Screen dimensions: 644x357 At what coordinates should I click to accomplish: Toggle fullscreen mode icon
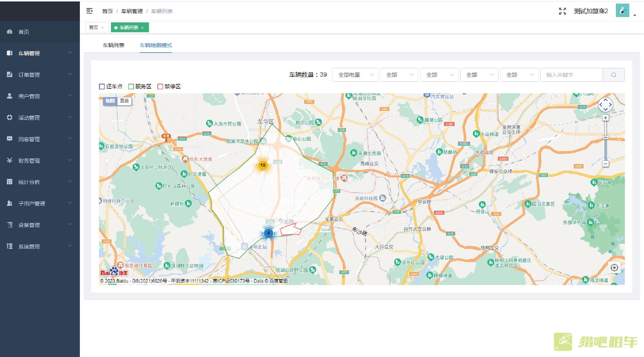(562, 11)
